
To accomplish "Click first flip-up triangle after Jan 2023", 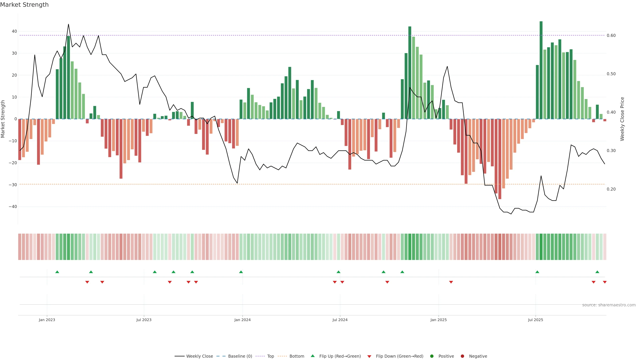I will [57, 272].
